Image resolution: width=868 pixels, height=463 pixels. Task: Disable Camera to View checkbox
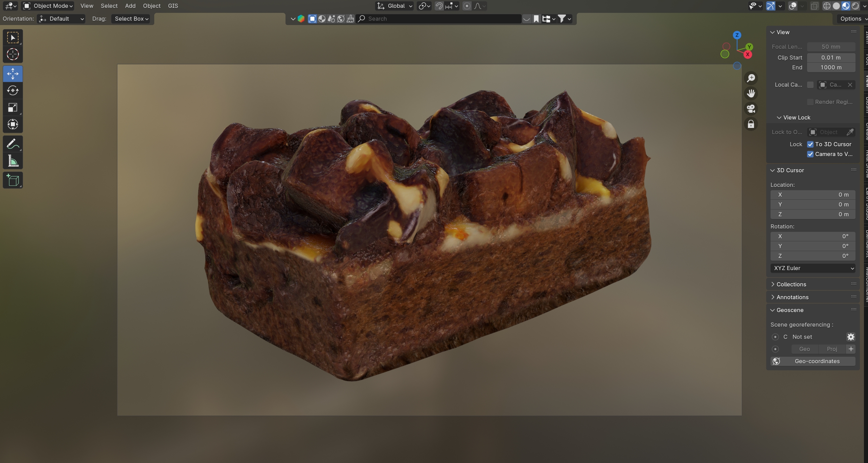tap(810, 154)
